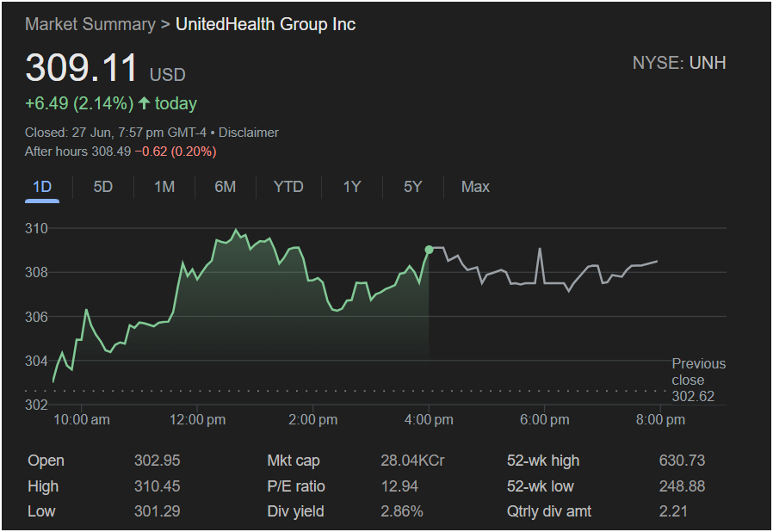Click the 52-wk low label
This screenshot has width=773, height=532.
(541, 486)
